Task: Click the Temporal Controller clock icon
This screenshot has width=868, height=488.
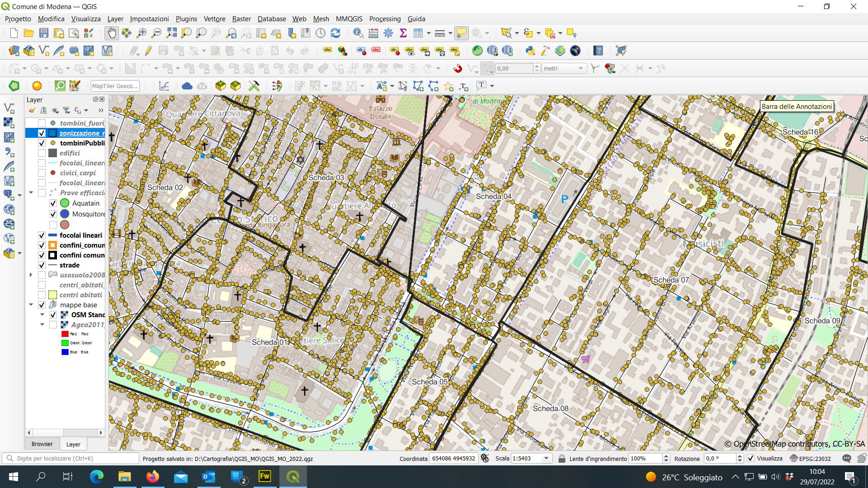Action: coord(321,33)
